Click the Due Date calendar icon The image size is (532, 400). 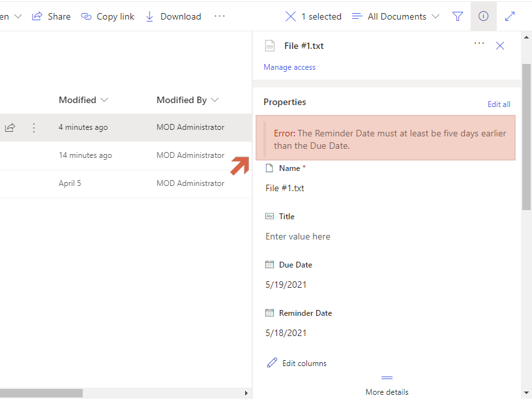point(269,264)
